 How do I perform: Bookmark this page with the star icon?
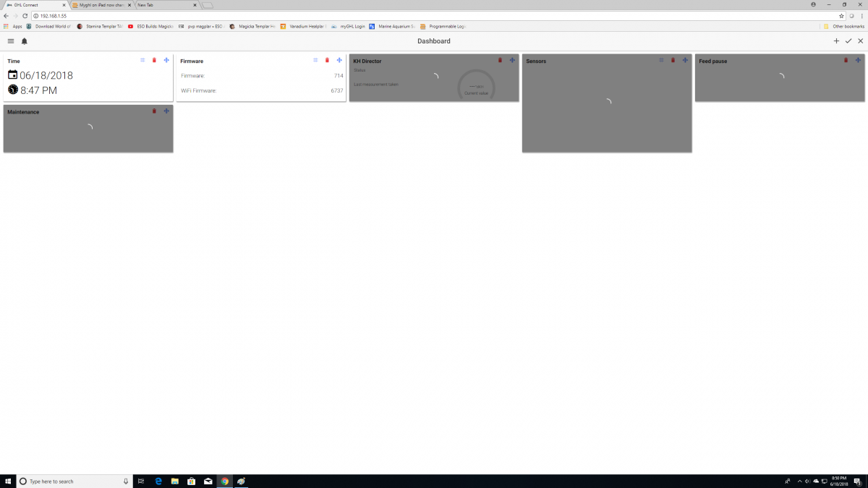coord(841,15)
